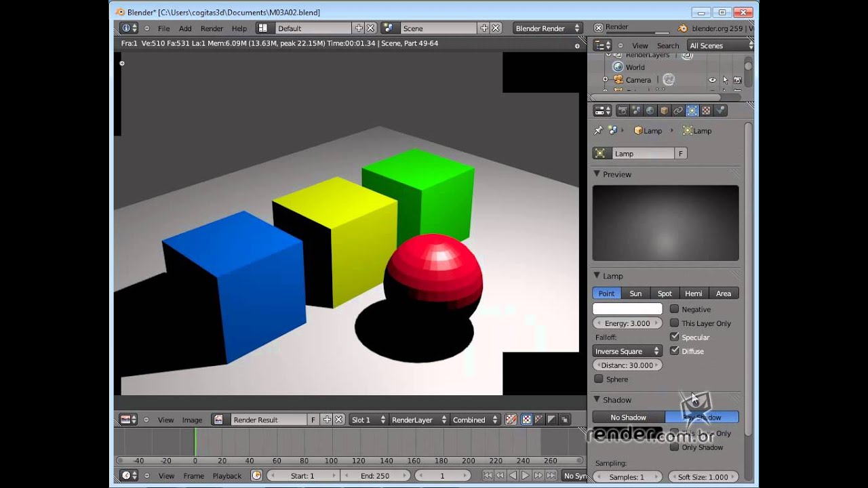Open the Blender Render engine dropdown
This screenshot has height=488, width=868.
tap(548, 28)
